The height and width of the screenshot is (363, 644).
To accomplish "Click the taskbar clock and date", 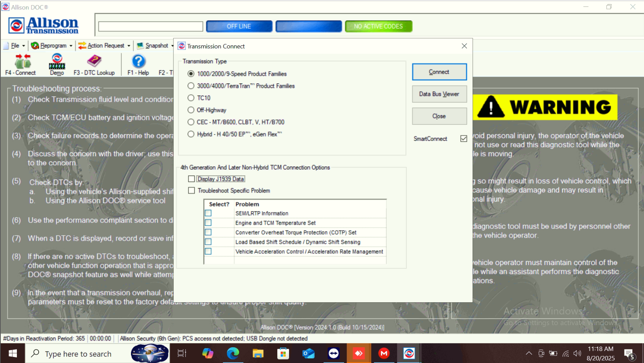I will [x=600, y=354].
